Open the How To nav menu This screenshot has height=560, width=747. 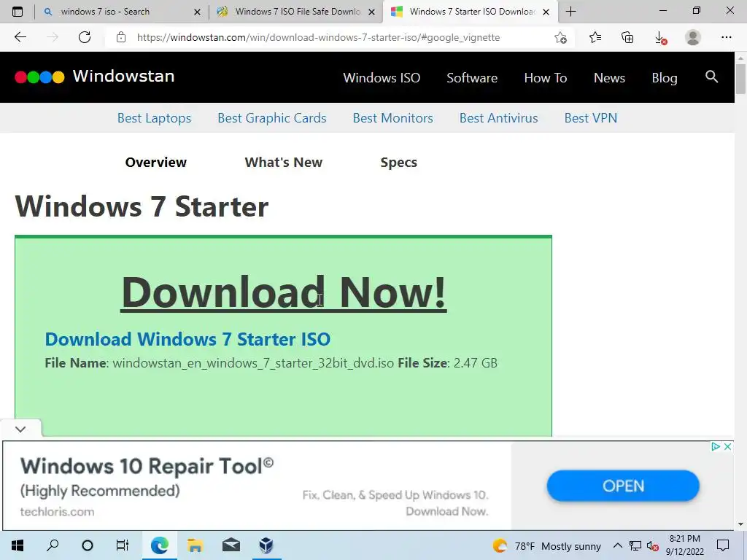pos(546,77)
